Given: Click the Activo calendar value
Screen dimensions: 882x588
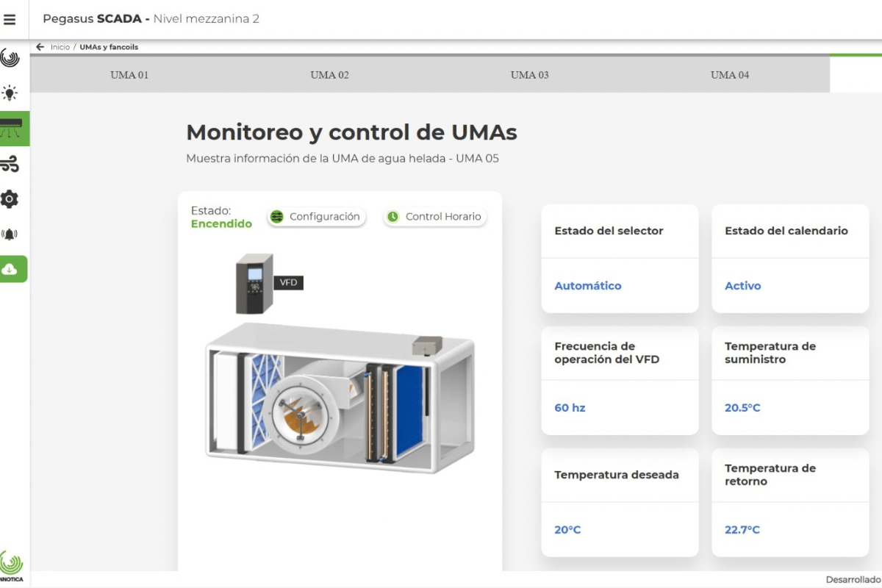Looking at the screenshot, I should [x=743, y=286].
